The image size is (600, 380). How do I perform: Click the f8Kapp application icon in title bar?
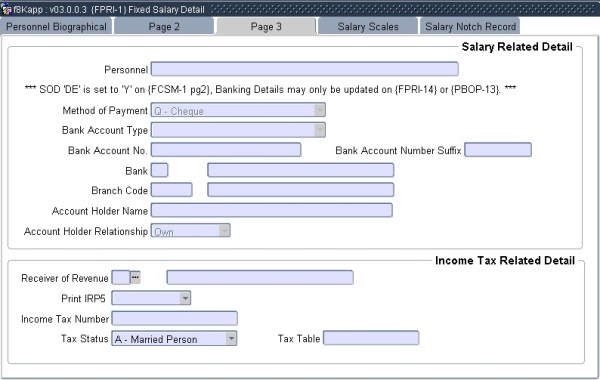click(6, 9)
